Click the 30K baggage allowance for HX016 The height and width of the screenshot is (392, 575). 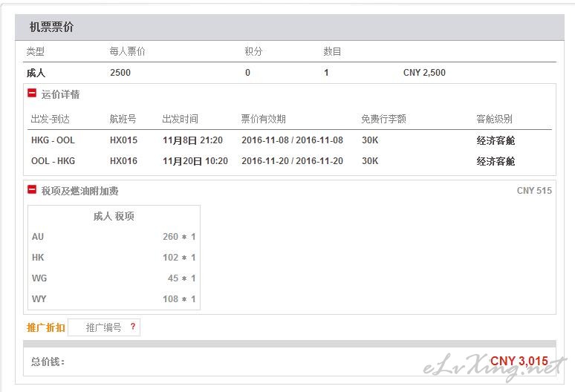[x=370, y=161]
